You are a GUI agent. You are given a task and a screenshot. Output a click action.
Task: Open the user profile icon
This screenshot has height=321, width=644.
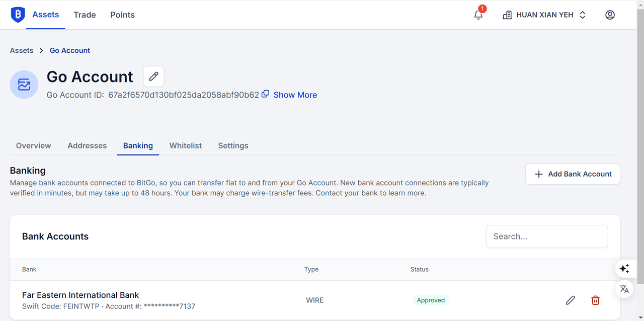click(x=610, y=15)
